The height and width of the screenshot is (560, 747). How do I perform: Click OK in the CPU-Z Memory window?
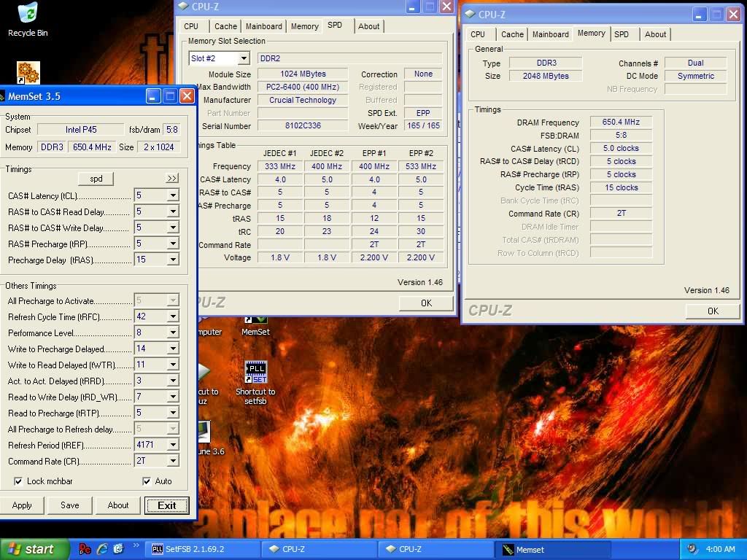click(x=713, y=311)
